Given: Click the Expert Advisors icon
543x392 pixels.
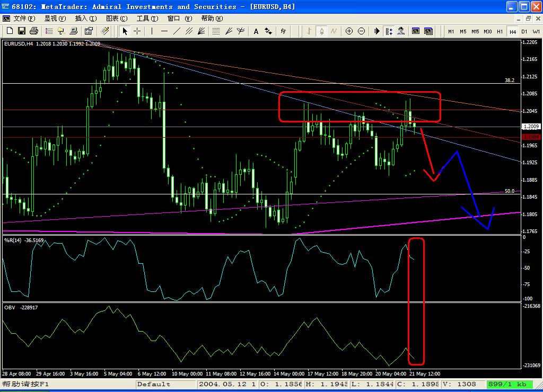Looking at the screenshot, I should (401, 31).
